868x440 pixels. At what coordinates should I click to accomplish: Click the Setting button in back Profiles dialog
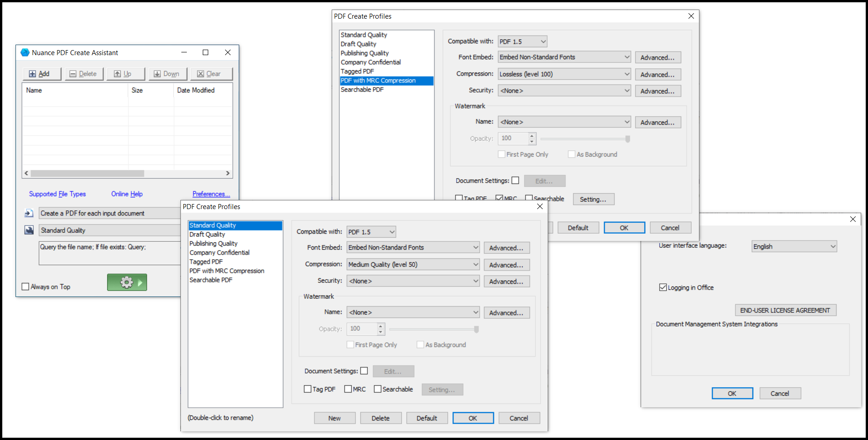(593, 200)
